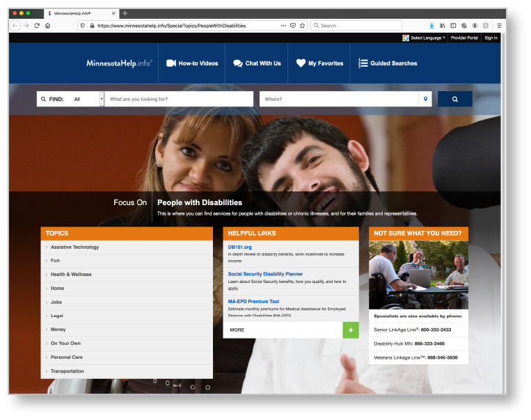Select the MinnesotaHelp.info browser tab
The width and height of the screenshot is (531, 420).
click(77, 13)
